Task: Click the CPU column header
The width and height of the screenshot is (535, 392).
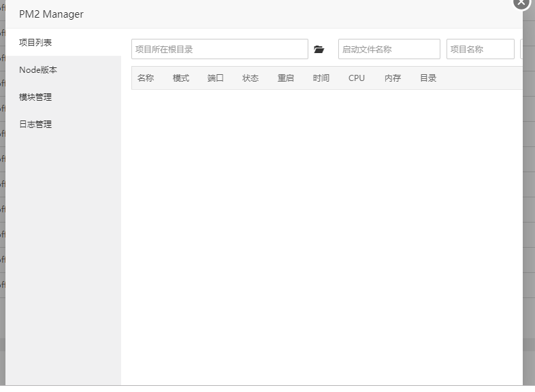Action: pyautogui.click(x=357, y=78)
